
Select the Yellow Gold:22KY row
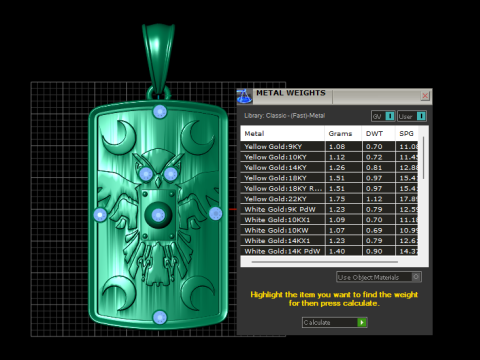point(329,199)
